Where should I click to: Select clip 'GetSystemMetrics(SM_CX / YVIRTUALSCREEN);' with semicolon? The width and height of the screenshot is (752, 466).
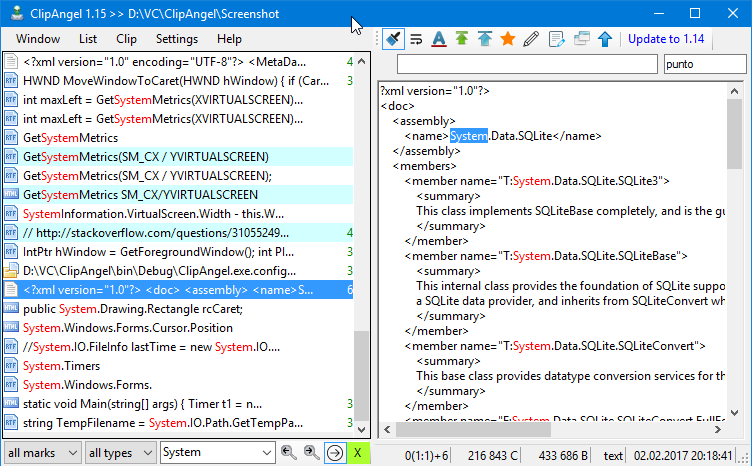point(178,175)
